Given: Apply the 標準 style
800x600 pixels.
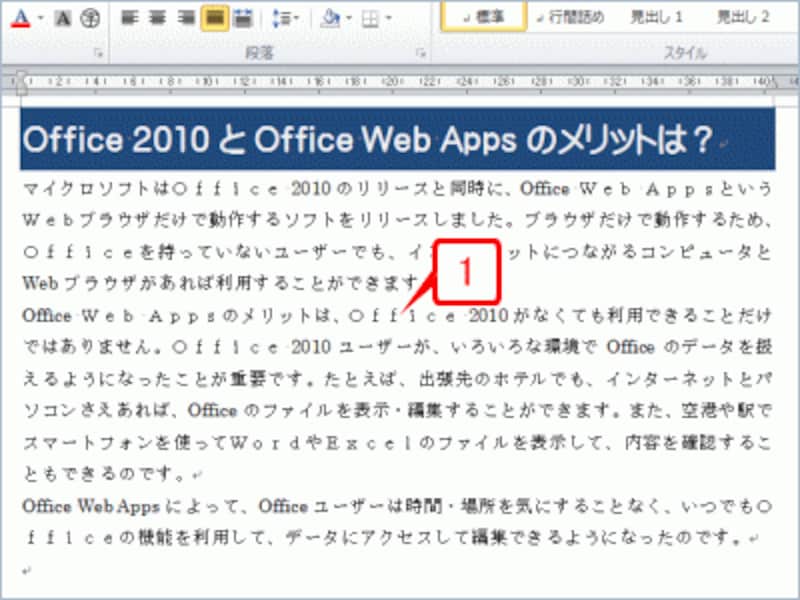Looking at the screenshot, I should [x=483, y=16].
